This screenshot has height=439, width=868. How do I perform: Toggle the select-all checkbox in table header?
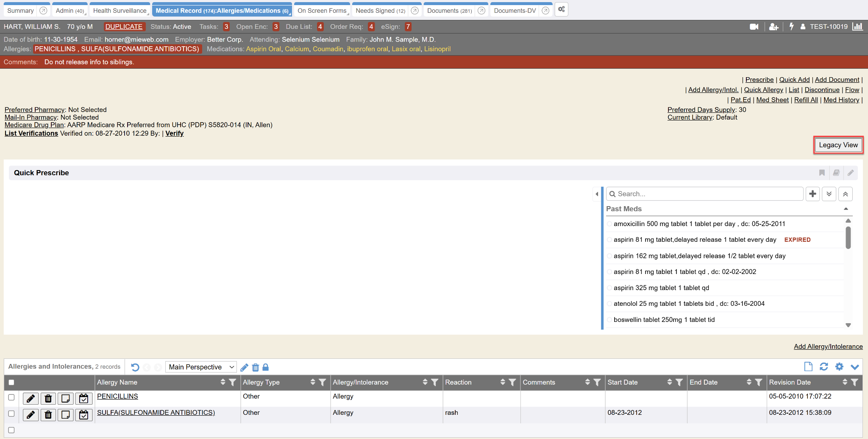[x=11, y=382]
